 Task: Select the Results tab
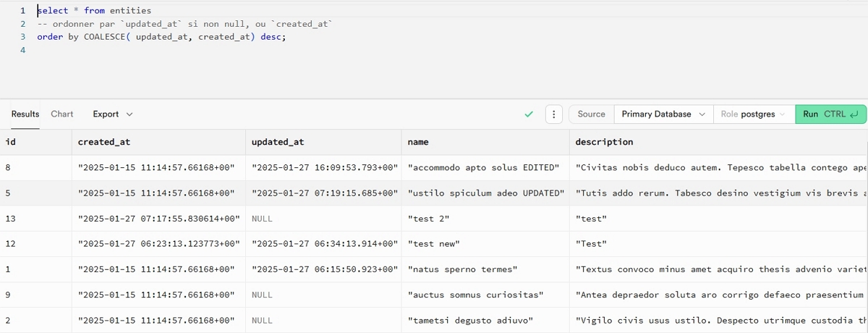(25, 114)
